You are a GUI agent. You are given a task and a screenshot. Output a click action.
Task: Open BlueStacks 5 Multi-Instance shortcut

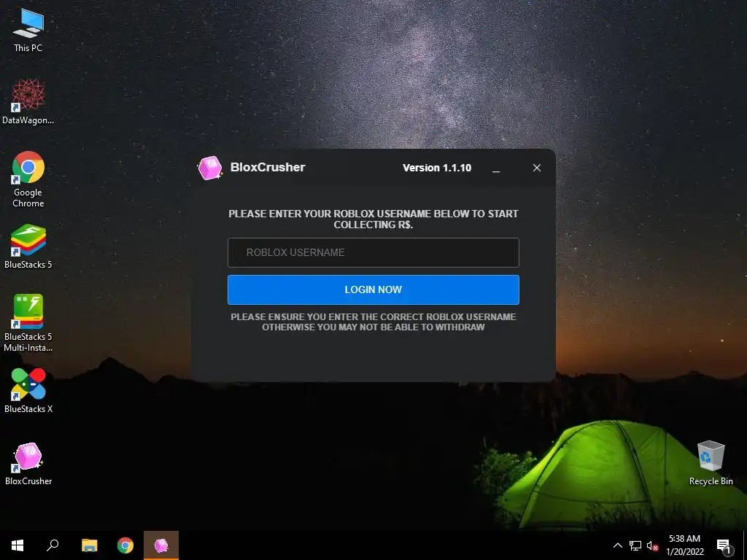point(28,323)
